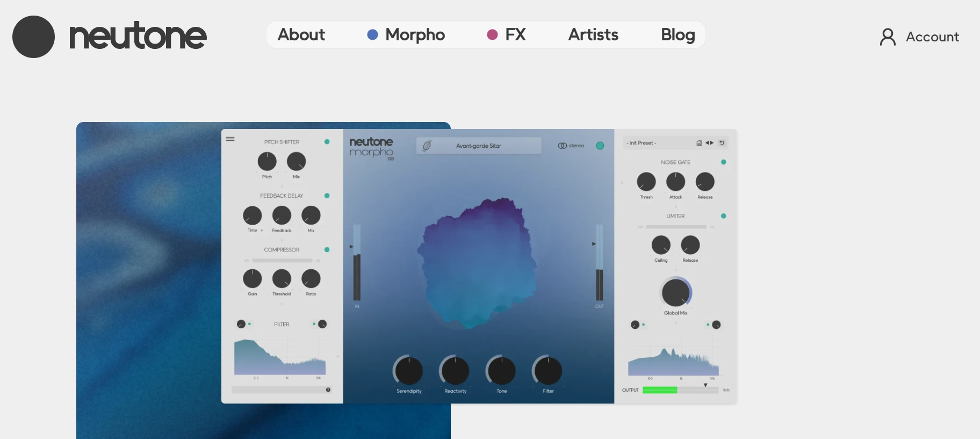The width and height of the screenshot is (980, 439).
Task: Click the green OUTPUT level bar
Action: coord(660,390)
